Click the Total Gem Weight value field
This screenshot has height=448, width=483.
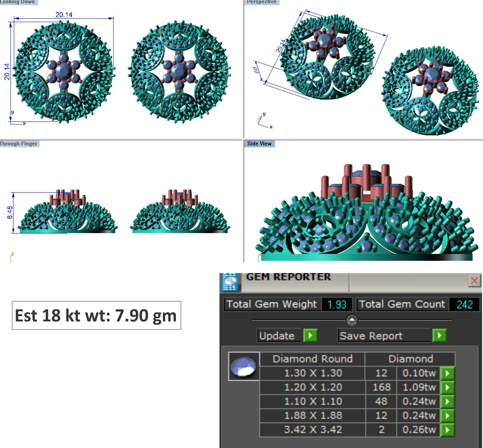337,304
